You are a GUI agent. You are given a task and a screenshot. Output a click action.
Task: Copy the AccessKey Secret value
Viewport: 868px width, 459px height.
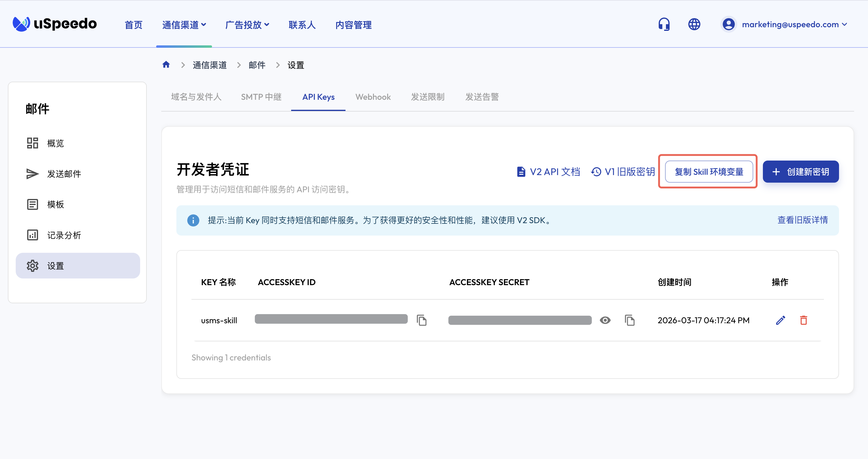pyautogui.click(x=629, y=320)
